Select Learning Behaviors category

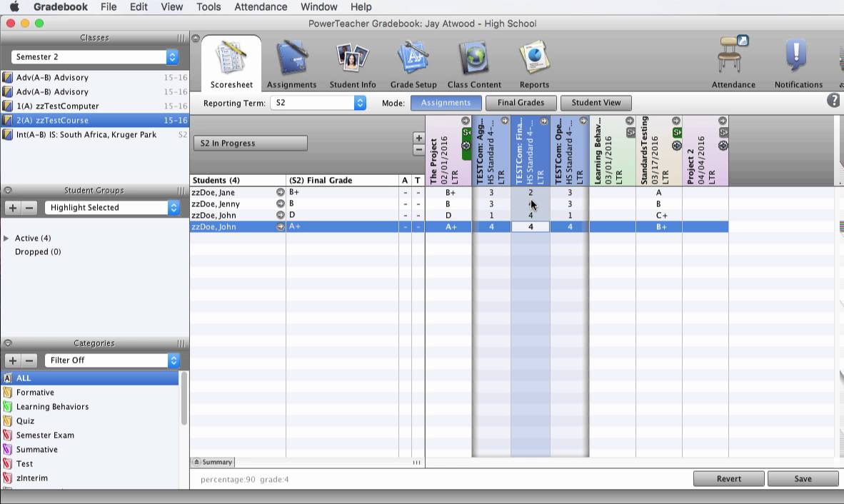pyautogui.click(x=89, y=407)
